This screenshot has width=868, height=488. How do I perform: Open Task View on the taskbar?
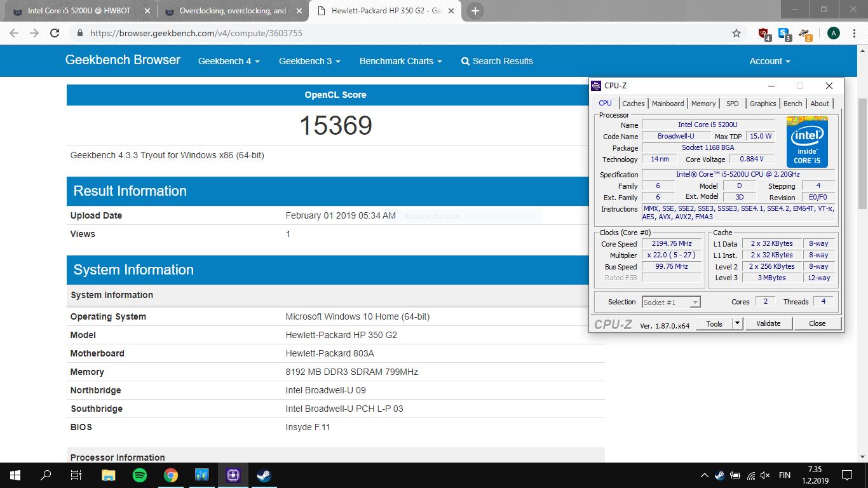click(76, 475)
